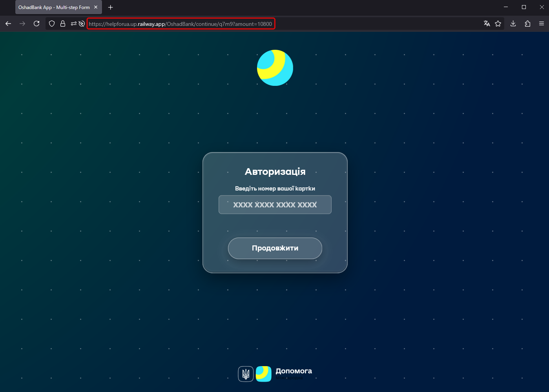Click the Авторизація heading
This screenshot has width=549, height=392.
click(275, 172)
